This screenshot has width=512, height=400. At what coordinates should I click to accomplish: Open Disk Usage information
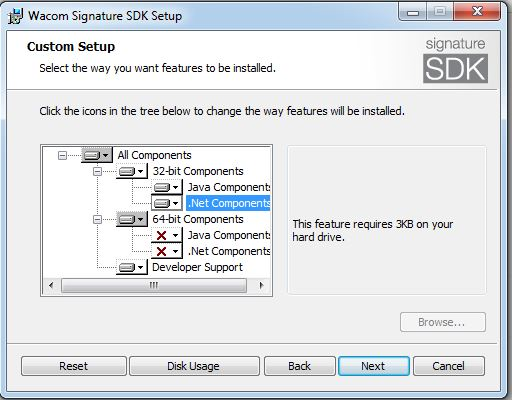click(x=194, y=366)
